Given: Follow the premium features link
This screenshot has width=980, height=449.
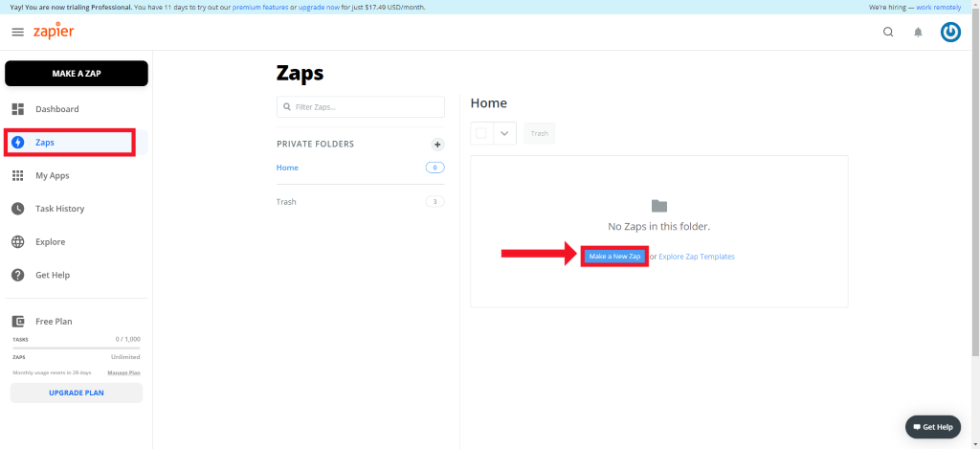Looking at the screenshot, I should (x=260, y=7).
